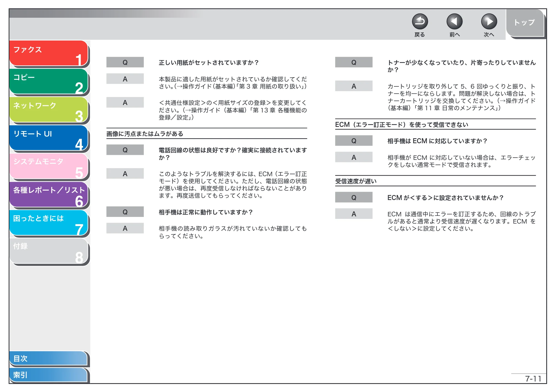Screen dimensions: 554x392
Task: Click answer starting 相手機が ECM に対応していない場合
Action: [461, 161]
